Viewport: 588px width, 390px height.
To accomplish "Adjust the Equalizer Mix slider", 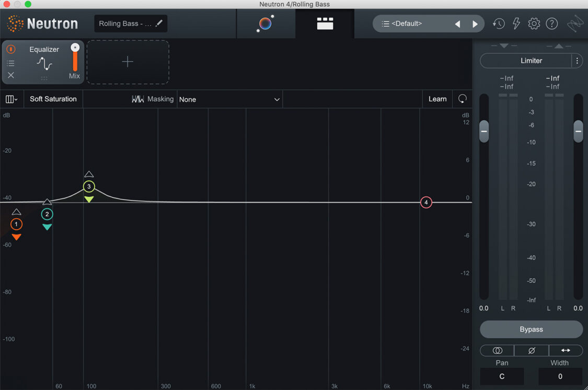I will pyautogui.click(x=75, y=57).
